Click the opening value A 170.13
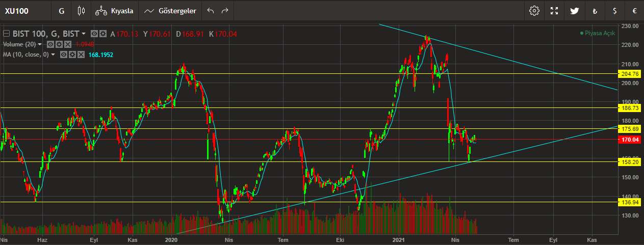 click(124, 34)
